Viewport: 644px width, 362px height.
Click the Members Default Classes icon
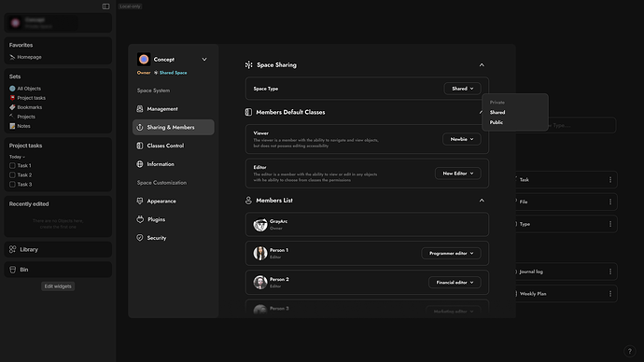(x=248, y=112)
